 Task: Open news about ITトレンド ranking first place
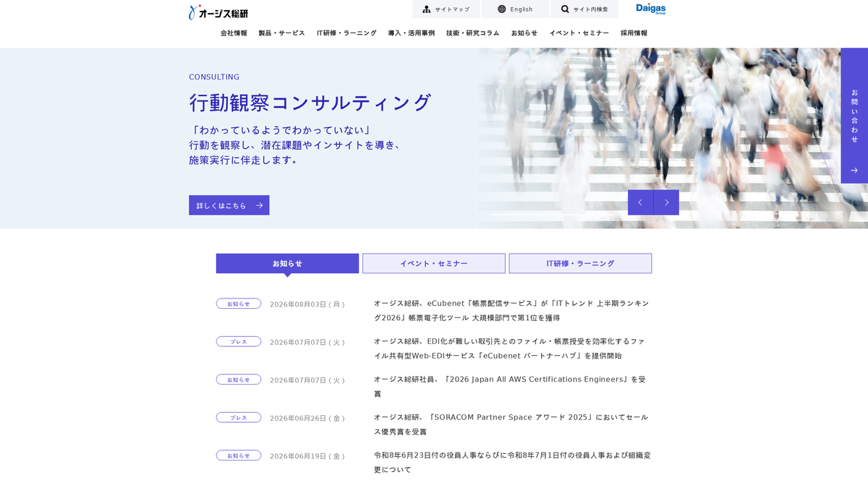(511, 310)
